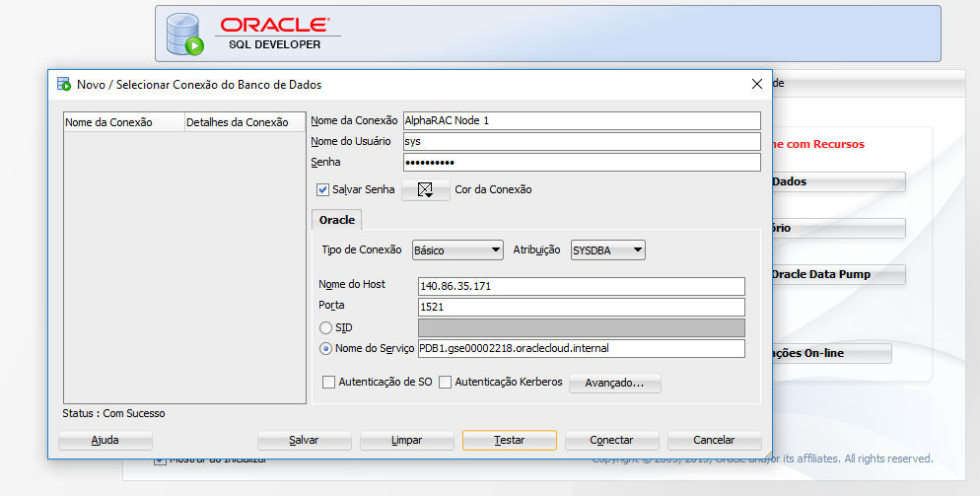Open the Atribuição SYSDBA dropdown
This screenshot has width=980, height=496.
608,250
